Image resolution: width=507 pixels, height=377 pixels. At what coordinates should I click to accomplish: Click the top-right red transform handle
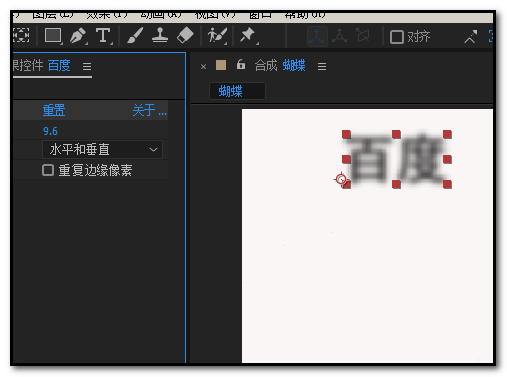click(x=447, y=134)
